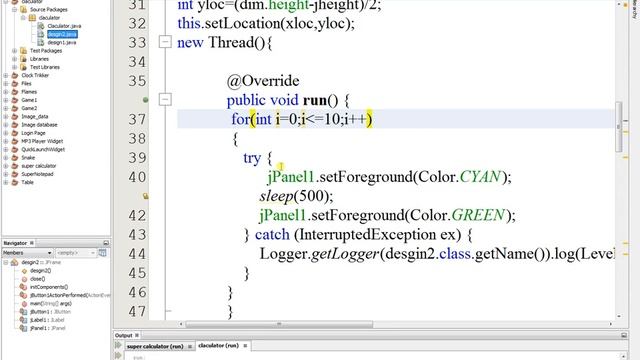This screenshot has height=360, width=640.
Task: Expand the Game1 project node
Action: pos(6,100)
